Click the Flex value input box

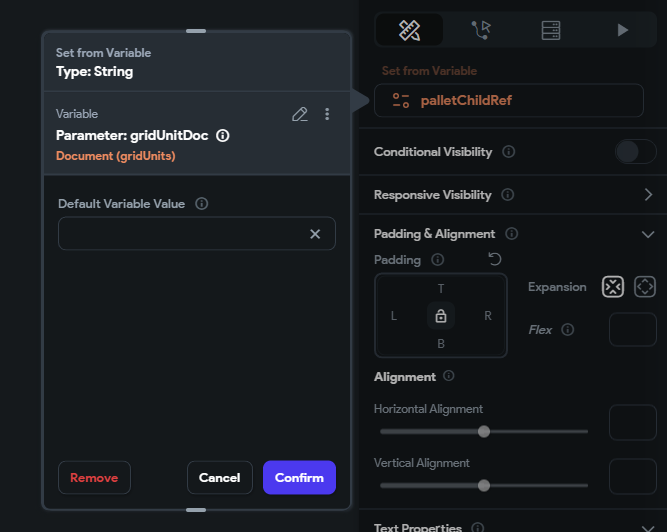click(x=633, y=330)
